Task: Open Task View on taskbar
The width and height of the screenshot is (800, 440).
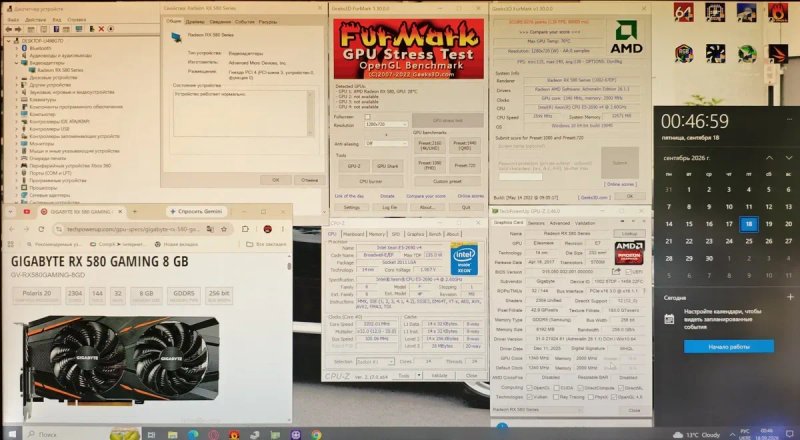Action: point(151,434)
